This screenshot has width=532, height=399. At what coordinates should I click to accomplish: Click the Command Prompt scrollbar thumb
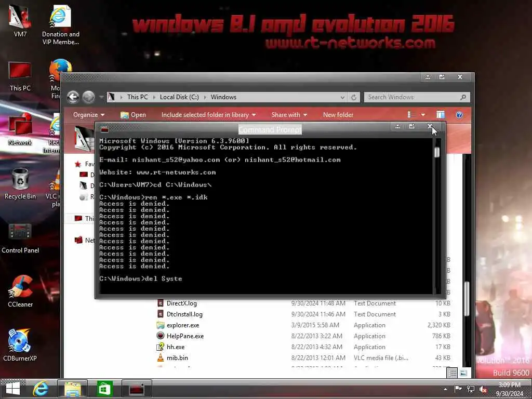[436, 152]
